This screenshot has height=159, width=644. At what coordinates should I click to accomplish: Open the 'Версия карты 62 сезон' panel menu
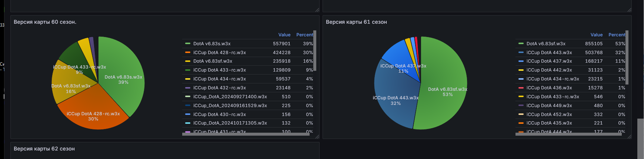pos(44,149)
